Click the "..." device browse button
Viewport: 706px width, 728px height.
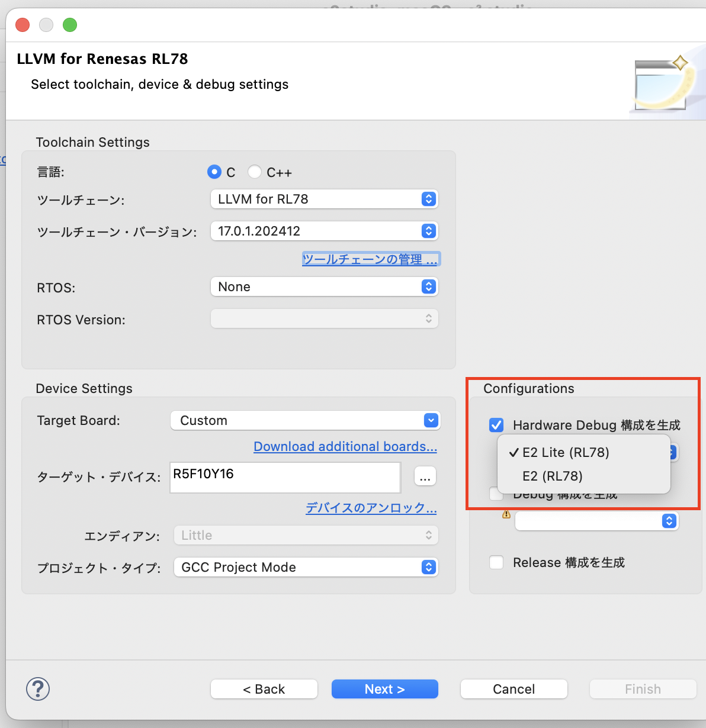coord(425,476)
